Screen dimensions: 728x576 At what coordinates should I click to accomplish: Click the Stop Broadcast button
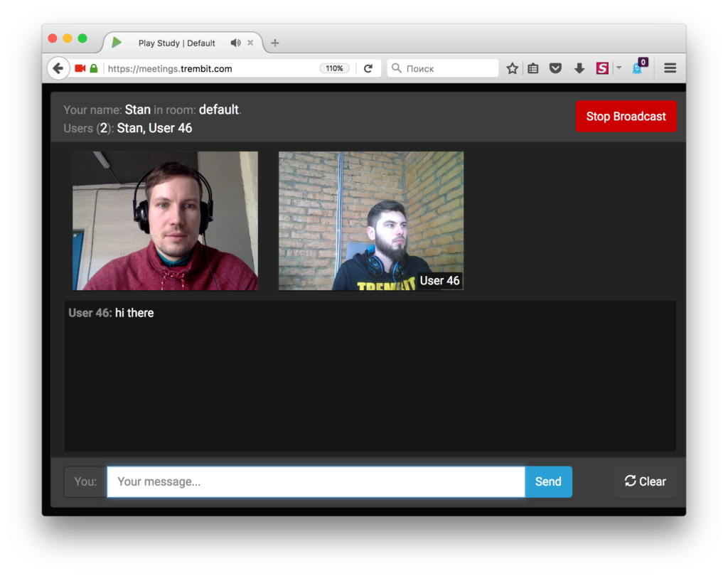pyautogui.click(x=626, y=116)
